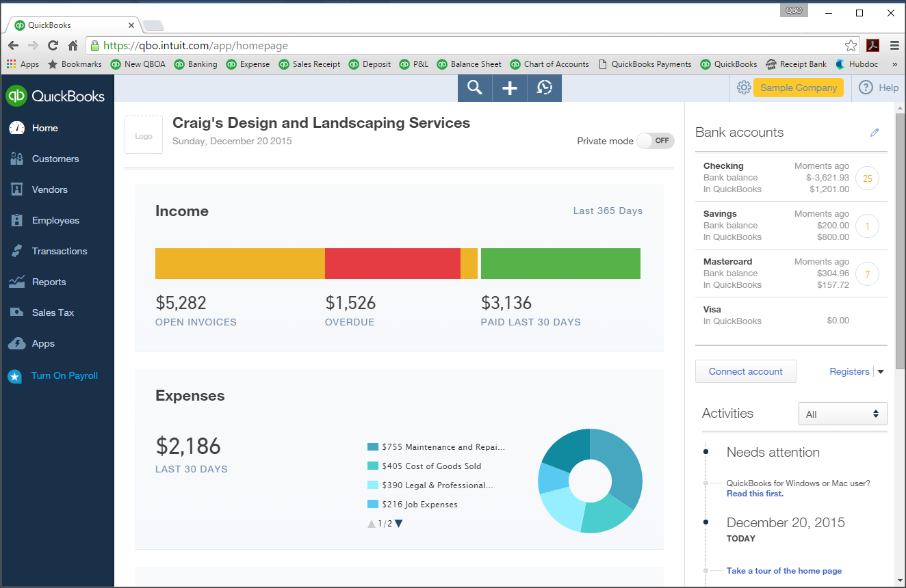This screenshot has height=588, width=906.
Task: Click the Vendors icon in sidebar
Action: coord(17,189)
